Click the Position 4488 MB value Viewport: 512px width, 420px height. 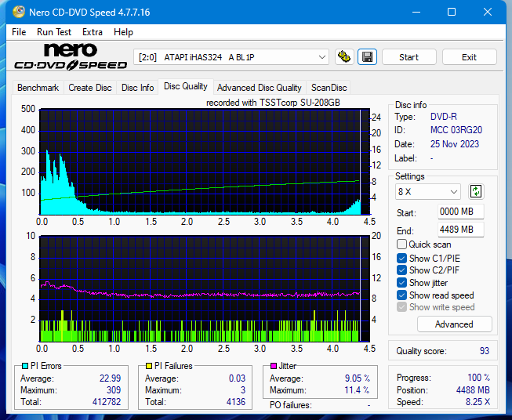point(473,390)
